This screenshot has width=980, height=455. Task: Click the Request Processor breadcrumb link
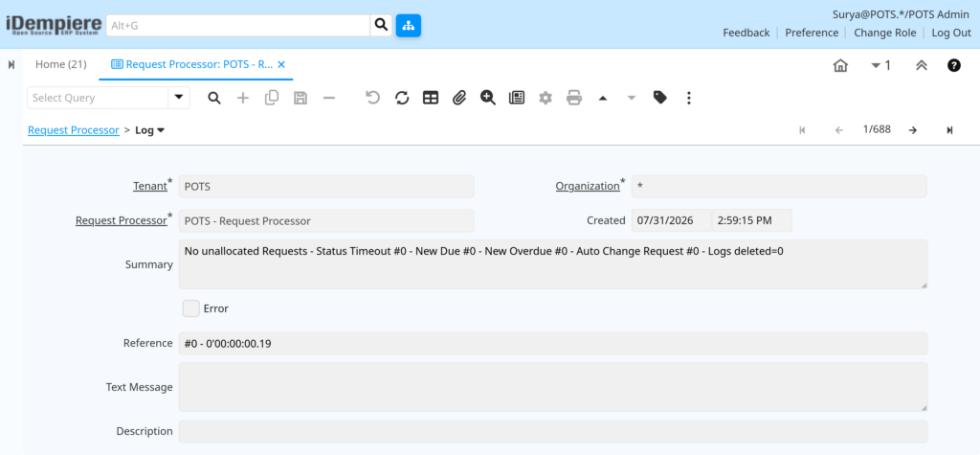[74, 130]
